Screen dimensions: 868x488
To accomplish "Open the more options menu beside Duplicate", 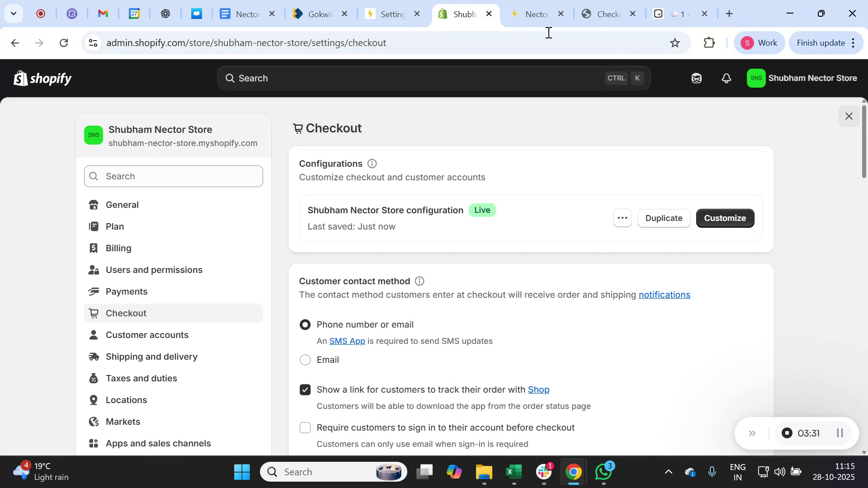I will (x=622, y=218).
